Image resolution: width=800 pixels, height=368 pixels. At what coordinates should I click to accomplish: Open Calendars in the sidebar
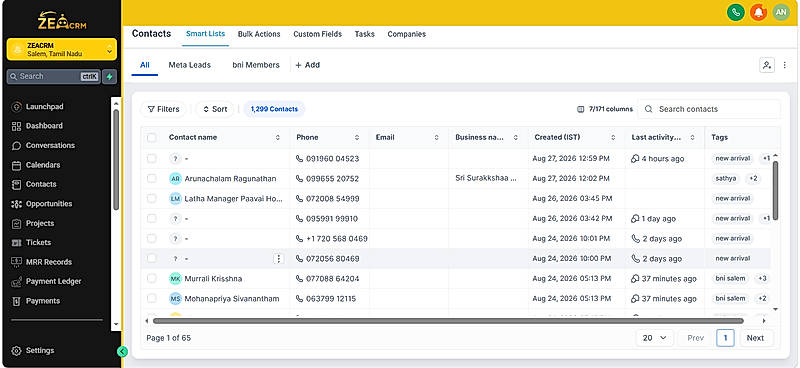click(43, 165)
